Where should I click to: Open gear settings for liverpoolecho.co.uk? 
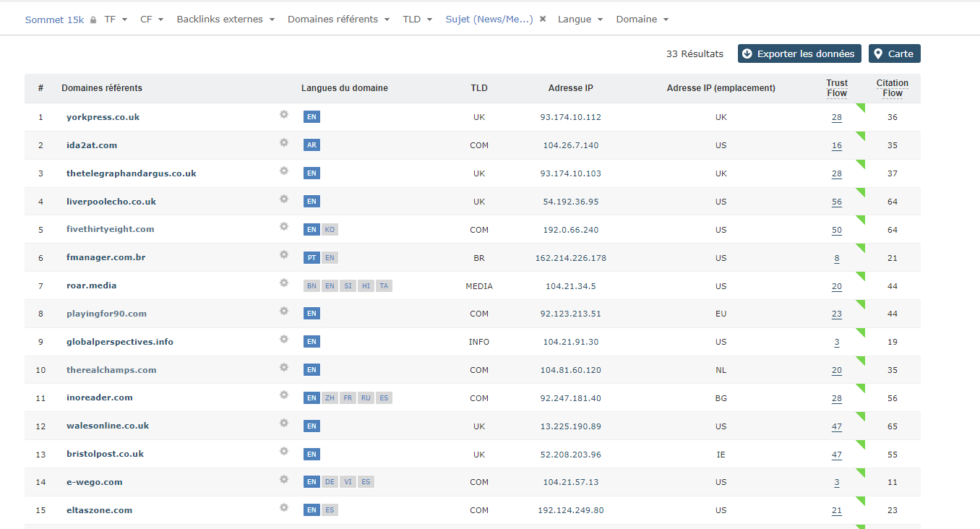coord(284,199)
